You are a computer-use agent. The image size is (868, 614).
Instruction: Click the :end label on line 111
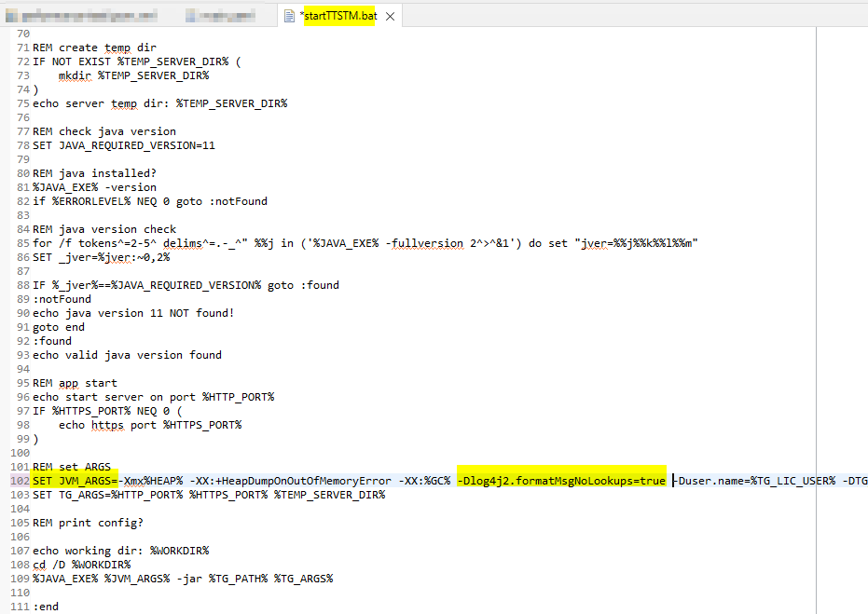[46, 606]
